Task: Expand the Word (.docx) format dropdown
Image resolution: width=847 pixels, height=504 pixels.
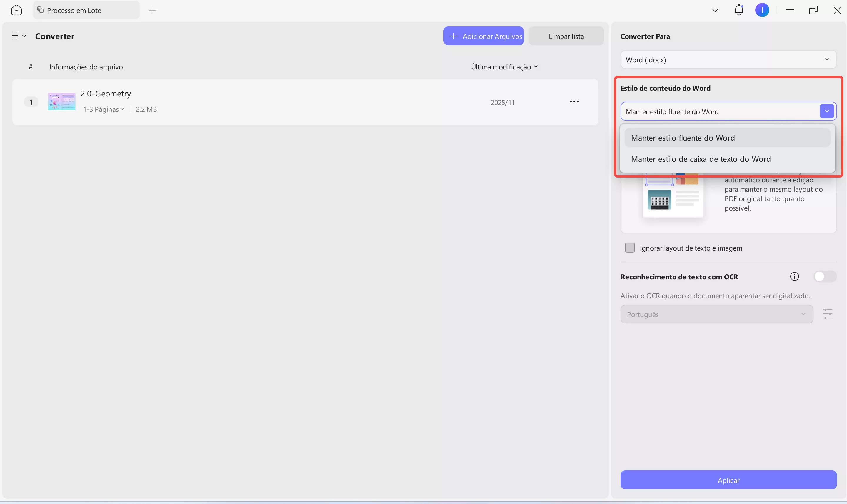Action: point(728,60)
